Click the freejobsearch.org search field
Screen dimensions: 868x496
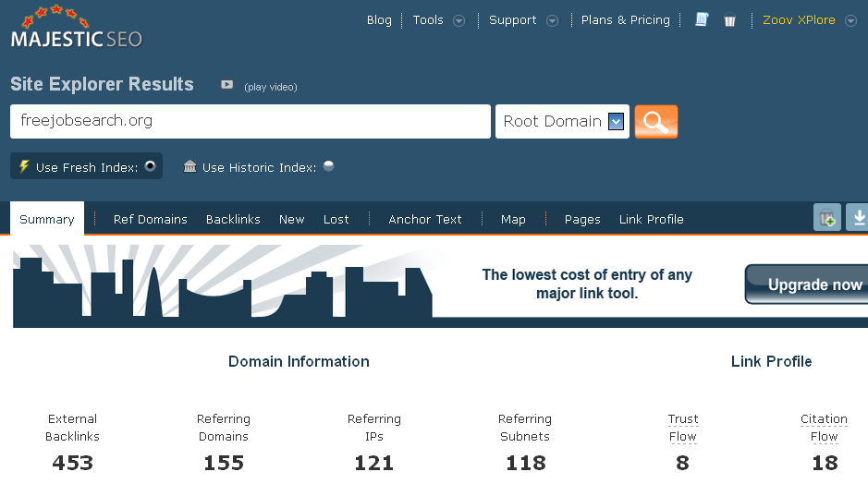[x=250, y=121]
